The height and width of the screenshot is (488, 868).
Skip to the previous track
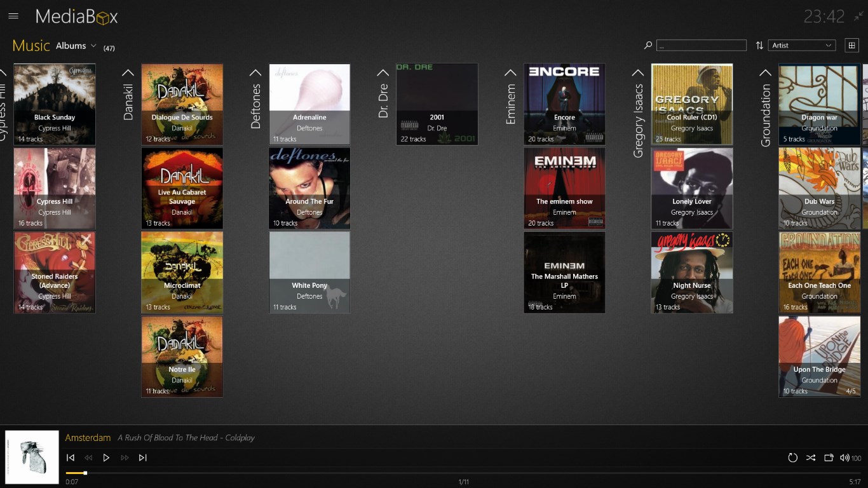(71, 457)
